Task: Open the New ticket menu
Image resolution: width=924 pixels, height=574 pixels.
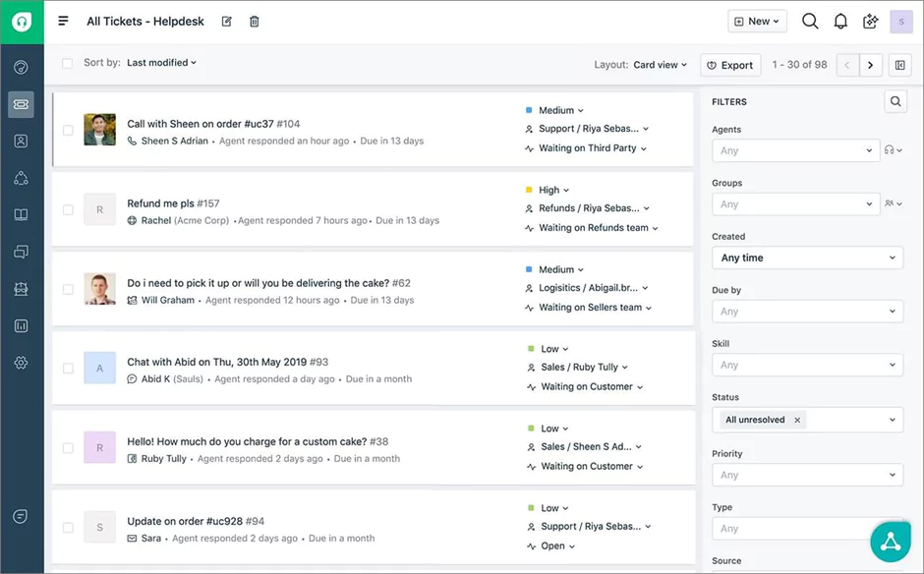Action: click(x=757, y=21)
